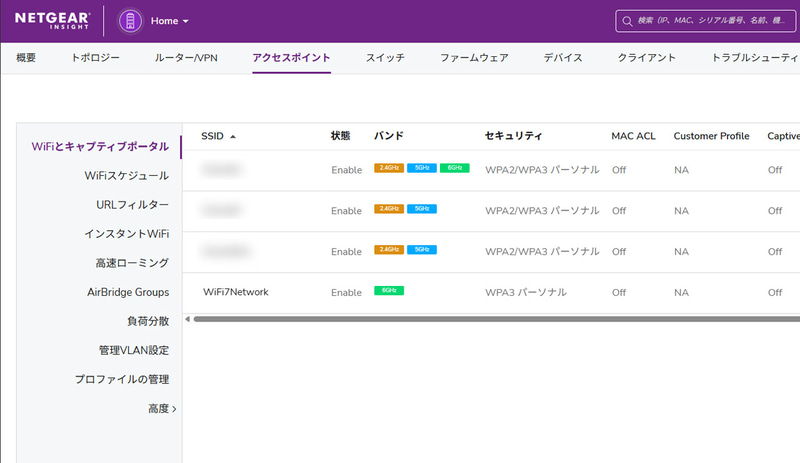Open URLフィルター sidebar item
This screenshot has width=800, height=463.
click(x=133, y=205)
